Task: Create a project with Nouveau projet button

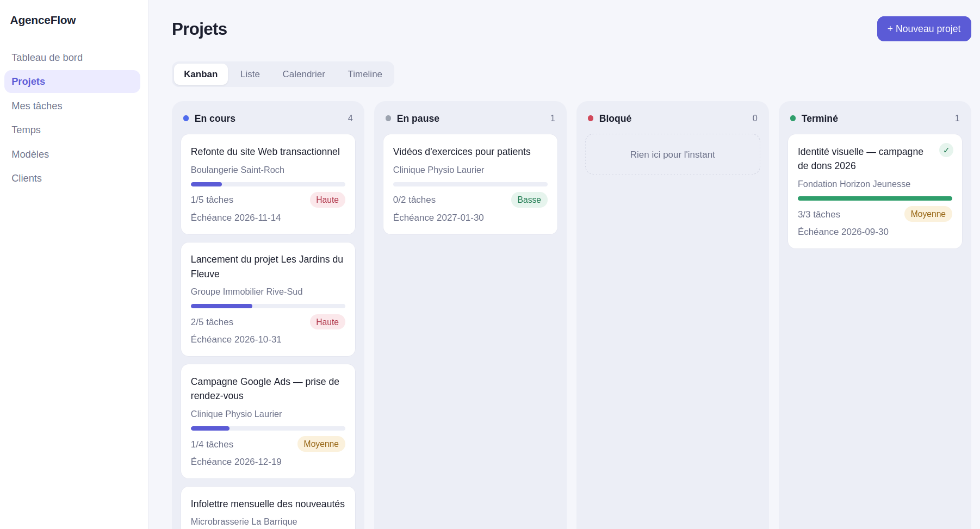Action: pos(924,29)
